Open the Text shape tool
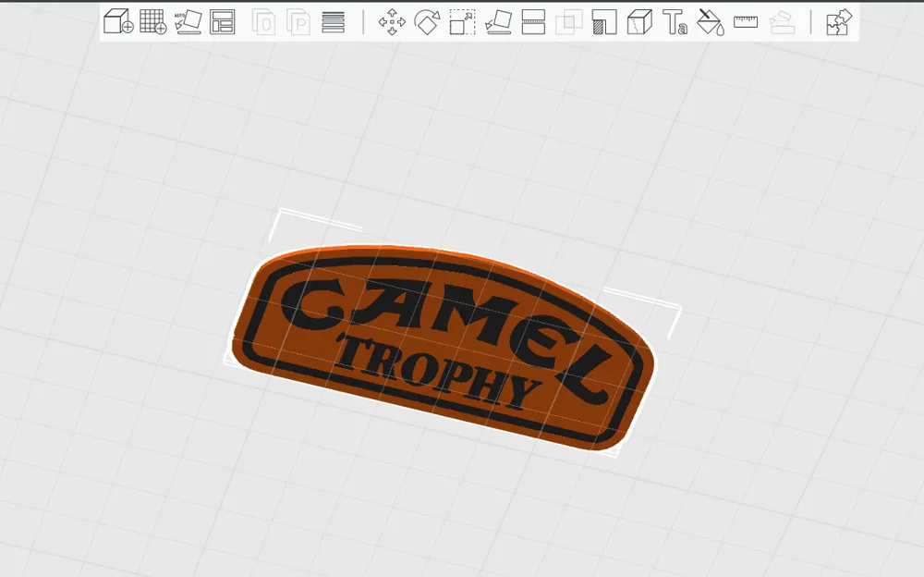 point(675,22)
